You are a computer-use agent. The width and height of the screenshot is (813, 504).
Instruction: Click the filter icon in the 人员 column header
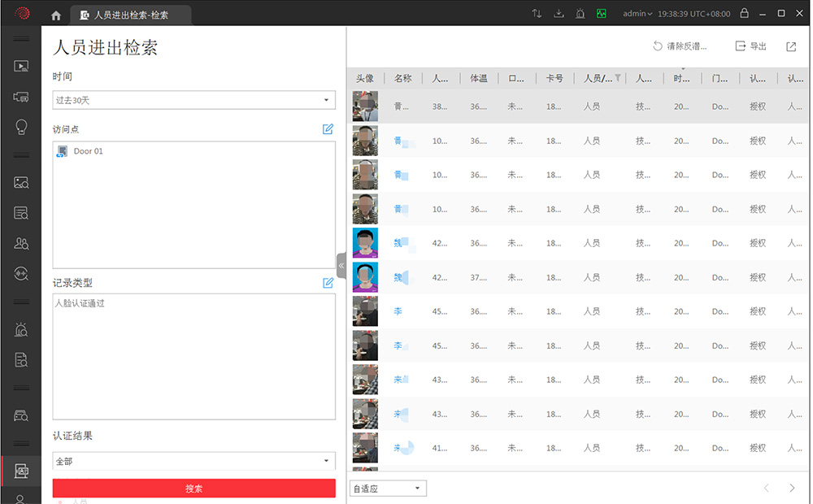(x=618, y=78)
